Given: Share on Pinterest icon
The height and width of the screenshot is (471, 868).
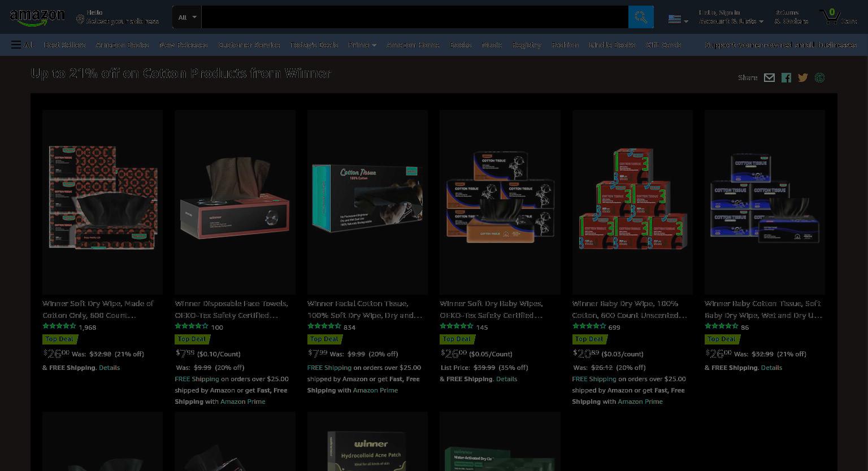Looking at the screenshot, I should click(819, 78).
